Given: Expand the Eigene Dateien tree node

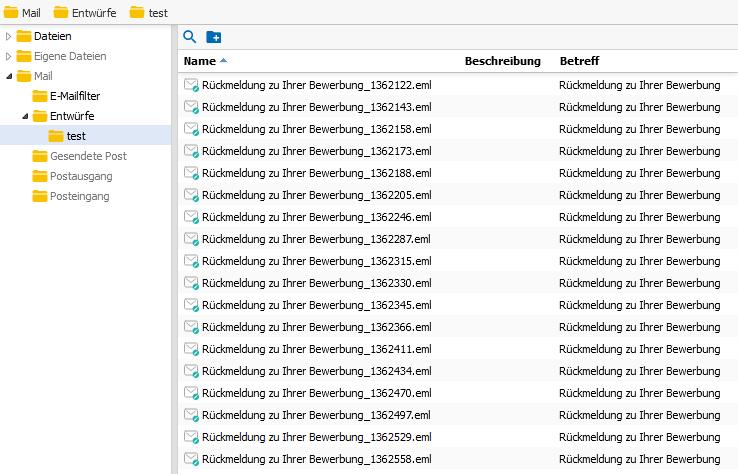Looking at the screenshot, I should pyautogui.click(x=8, y=56).
